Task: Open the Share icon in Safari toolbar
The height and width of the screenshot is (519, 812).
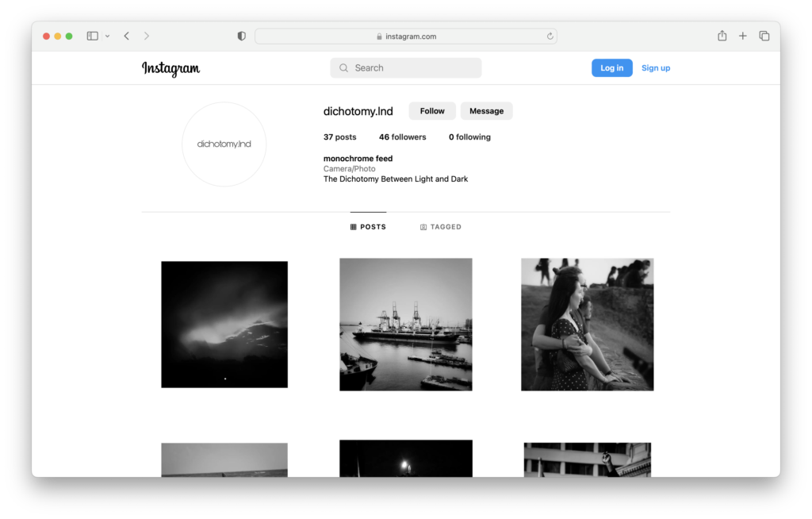Action: [722, 36]
